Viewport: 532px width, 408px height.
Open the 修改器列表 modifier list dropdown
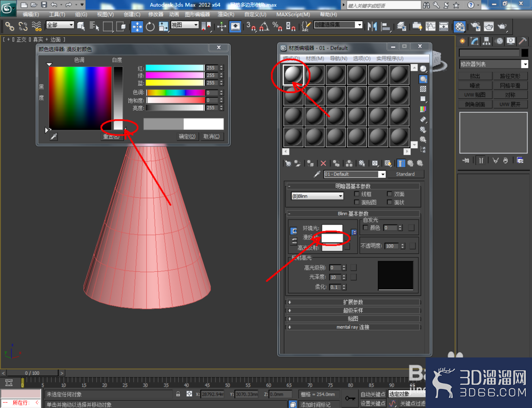pyautogui.click(x=494, y=64)
